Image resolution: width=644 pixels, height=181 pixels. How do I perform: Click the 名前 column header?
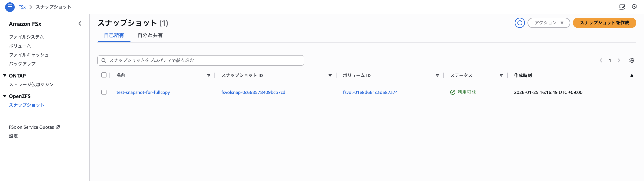(121, 75)
